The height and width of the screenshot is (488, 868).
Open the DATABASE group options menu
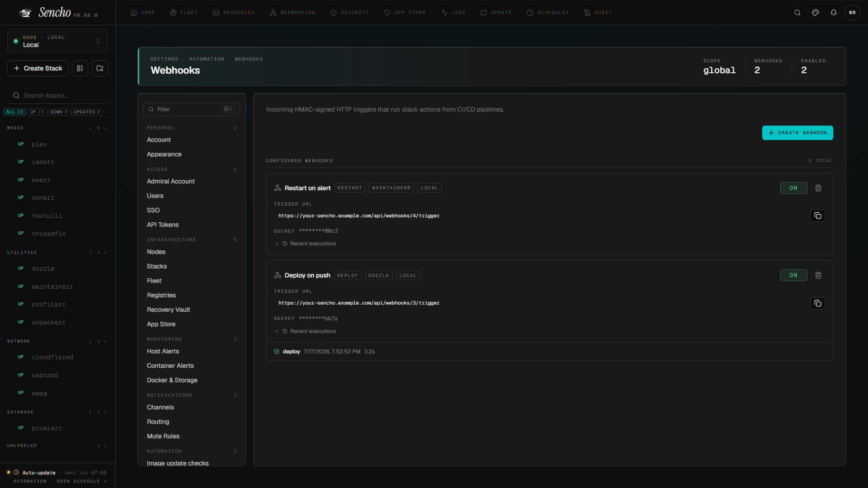[90, 412]
